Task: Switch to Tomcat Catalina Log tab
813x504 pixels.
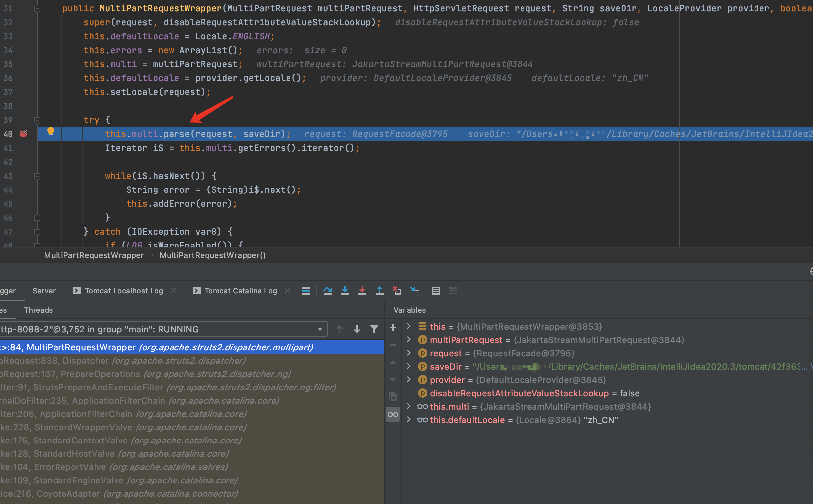Action: tap(235, 291)
